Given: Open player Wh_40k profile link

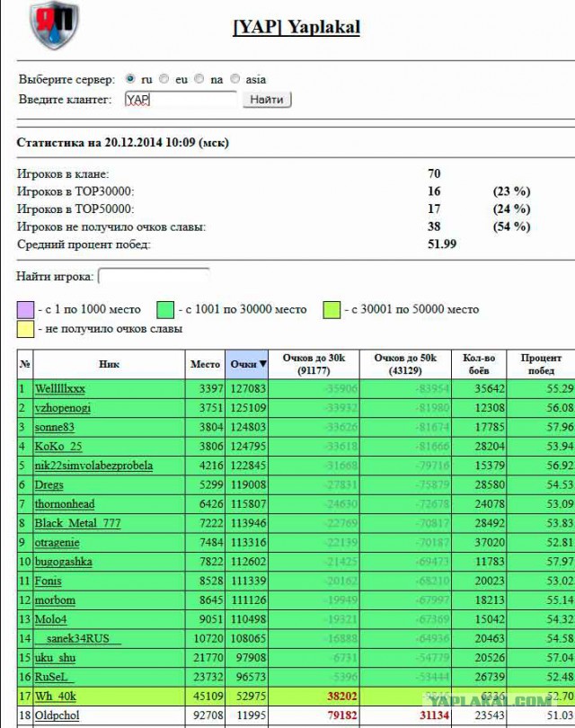Looking at the screenshot, I should pyautogui.click(x=55, y=697).
